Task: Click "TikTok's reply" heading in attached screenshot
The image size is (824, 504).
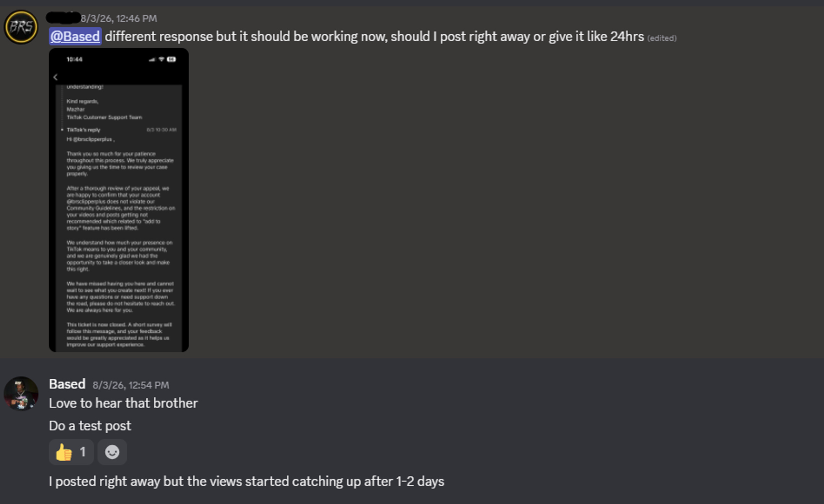Action: tap(83, 130)
